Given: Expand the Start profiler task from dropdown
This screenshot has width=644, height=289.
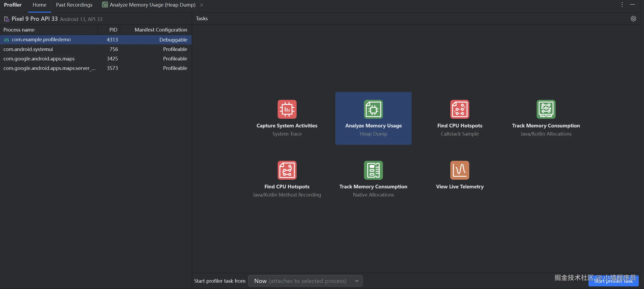Looking at the screenshot, I should pos(305,281).
